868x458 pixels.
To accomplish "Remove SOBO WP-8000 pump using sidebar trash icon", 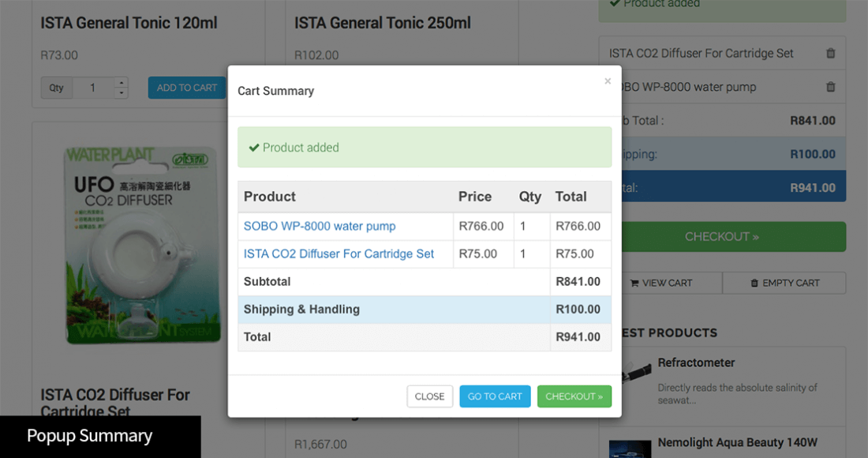I will 830,88.
